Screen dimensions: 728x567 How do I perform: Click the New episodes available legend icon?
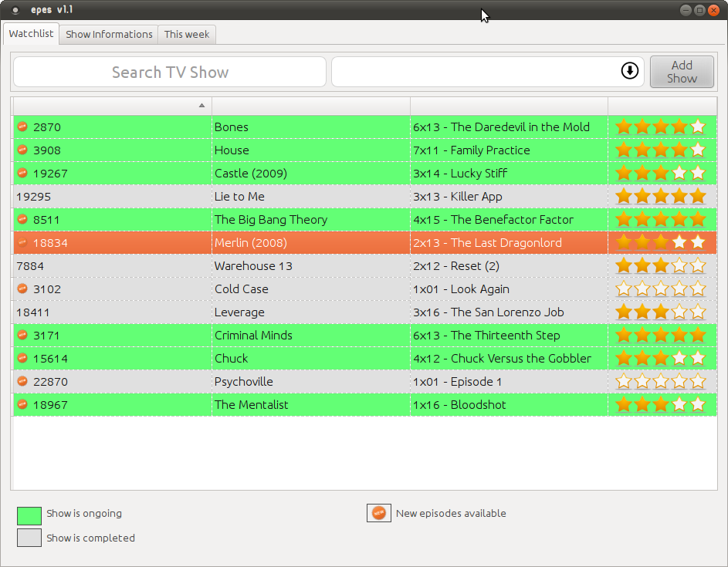[379, 513]
